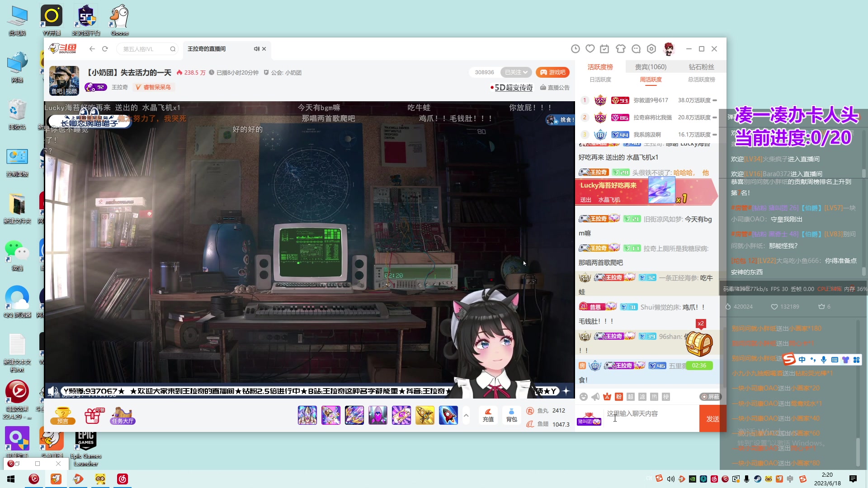Screen dimensions: 868x488
Task: Select 日活跃度 sub-tab
Action: coord(600,80)
